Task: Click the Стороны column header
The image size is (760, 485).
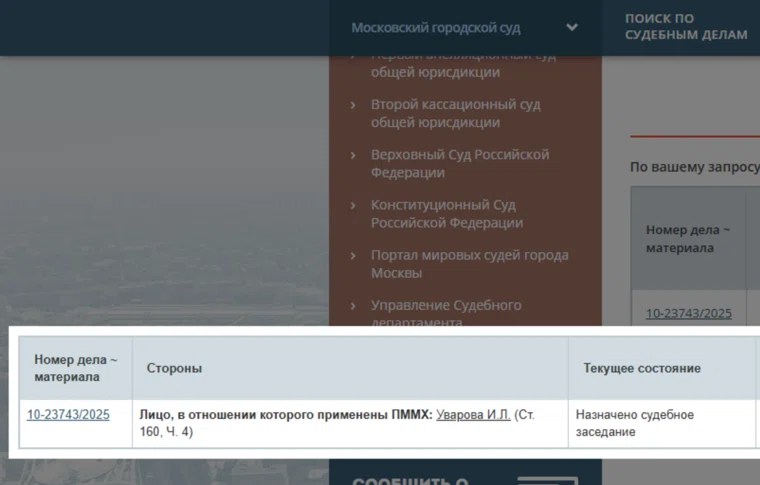Action: (174, 368)
